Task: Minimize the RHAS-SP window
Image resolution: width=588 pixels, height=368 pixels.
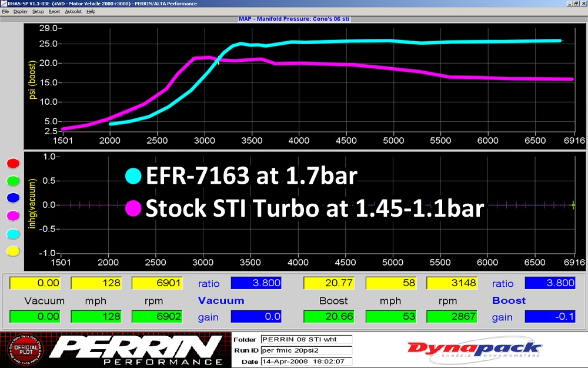Action: point(570,4)
